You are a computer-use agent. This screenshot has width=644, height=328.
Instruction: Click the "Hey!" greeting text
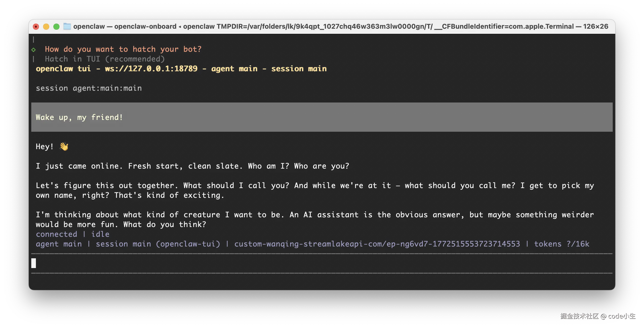pyautogui.click(x=45, y=147)
